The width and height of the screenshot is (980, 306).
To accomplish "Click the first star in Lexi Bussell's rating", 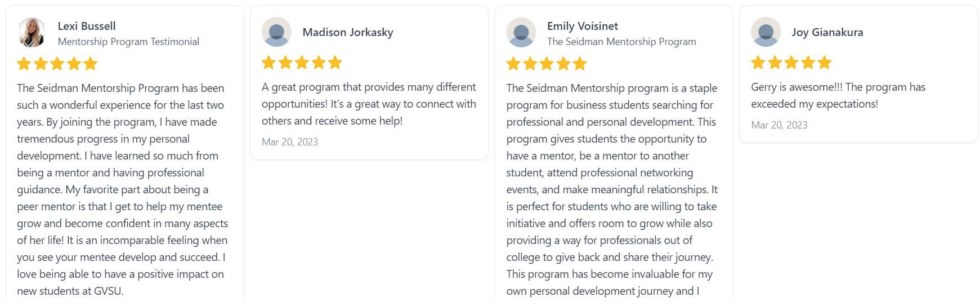I will (x=24, y=64).
